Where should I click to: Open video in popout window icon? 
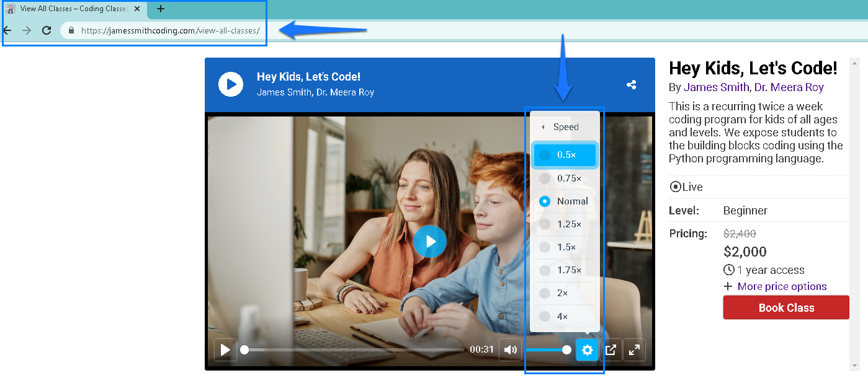[x=611, y=350]
